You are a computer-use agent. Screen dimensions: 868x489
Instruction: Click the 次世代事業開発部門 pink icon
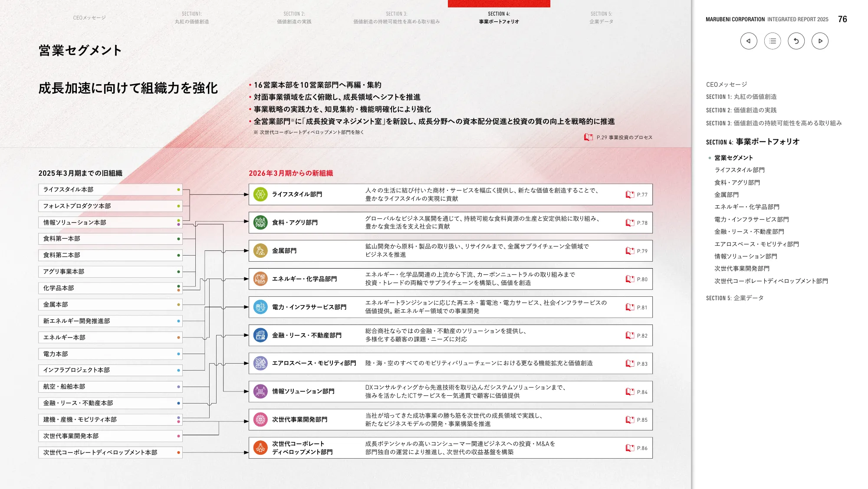(x=260, y=420)
